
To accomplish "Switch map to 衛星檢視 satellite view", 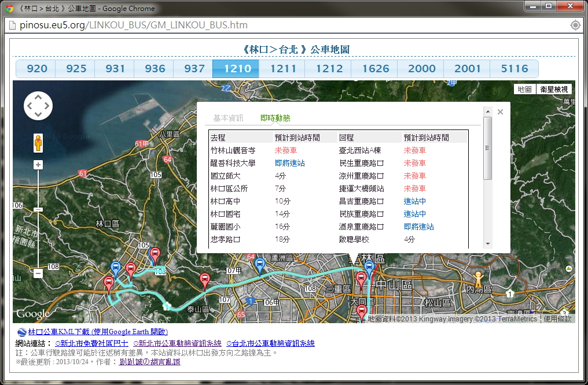I will [554, 90].
